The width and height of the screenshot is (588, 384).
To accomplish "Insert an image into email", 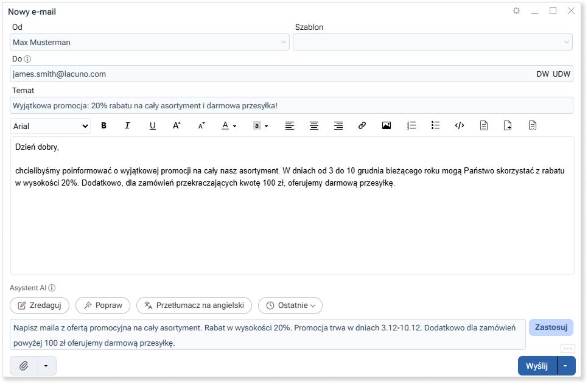I will (x=387, y=126).
